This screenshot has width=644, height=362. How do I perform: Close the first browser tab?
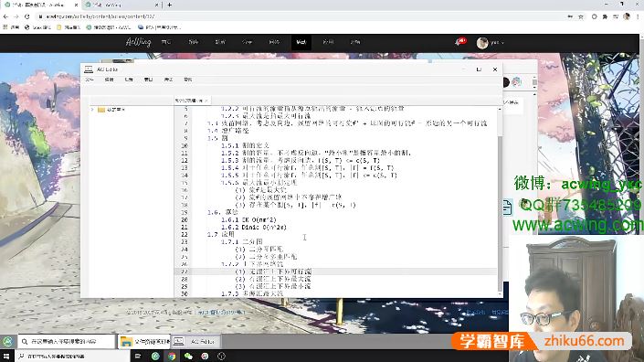click(76, 5)
